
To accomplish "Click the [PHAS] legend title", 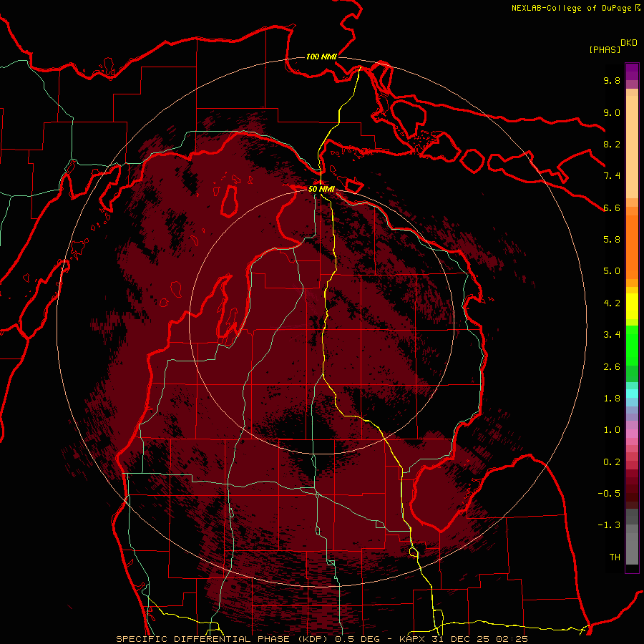I will [x=605, y=49].
